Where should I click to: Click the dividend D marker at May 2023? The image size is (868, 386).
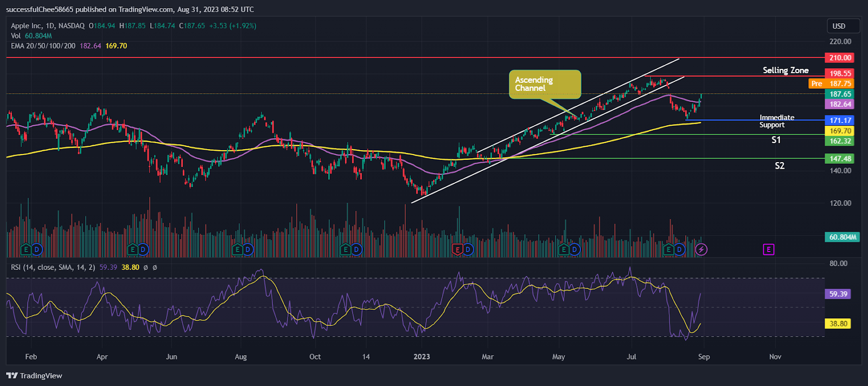(575, 249)
